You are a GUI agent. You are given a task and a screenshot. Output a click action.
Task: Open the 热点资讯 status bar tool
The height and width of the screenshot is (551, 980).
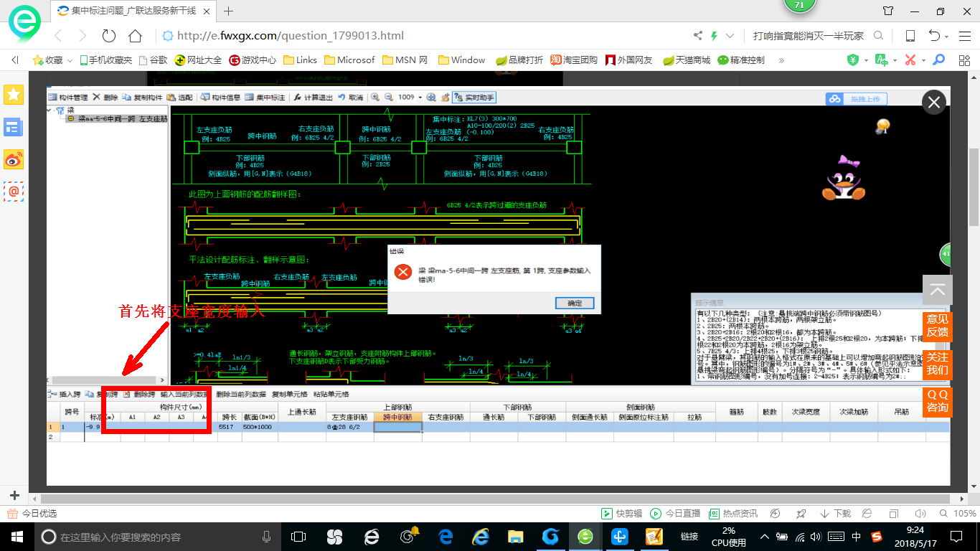pos(732,514)
